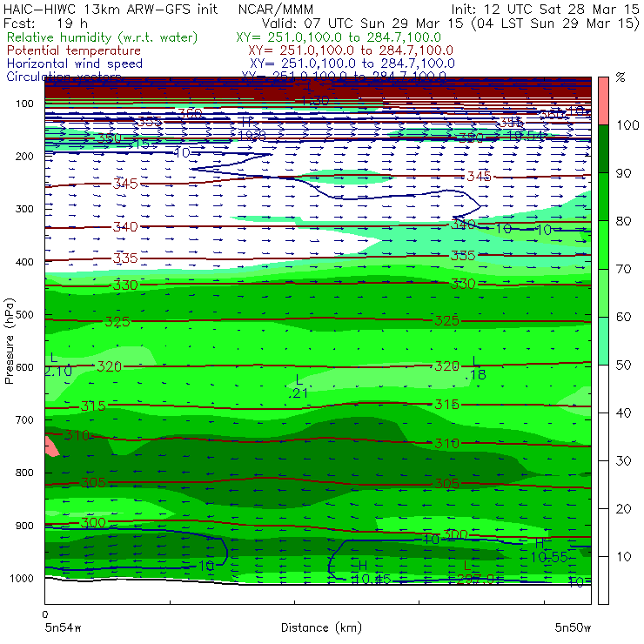Screen dimensions: 644x644
Task: Click the green "Relative humidity (w.r.t. water)" legend
Action: click(x=103, y=37)
